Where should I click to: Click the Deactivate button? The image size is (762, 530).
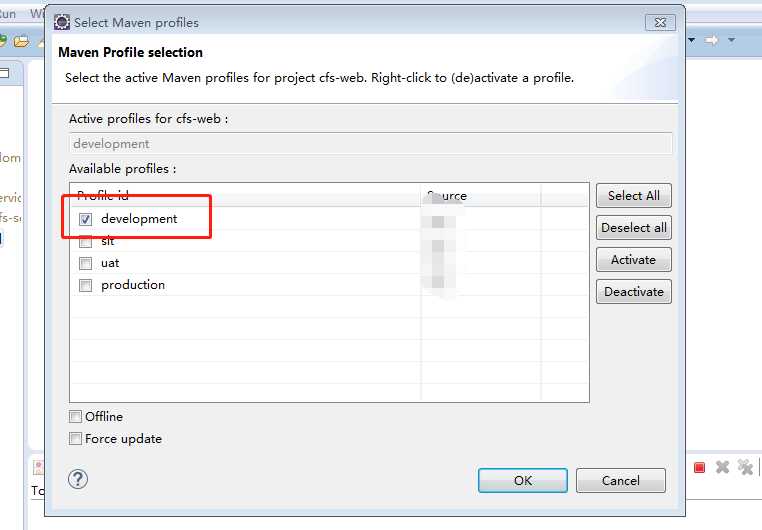[x=633, y=292]
